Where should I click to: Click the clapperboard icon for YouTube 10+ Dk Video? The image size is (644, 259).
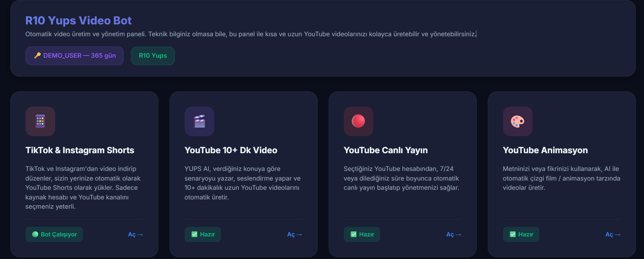[199, 121]
